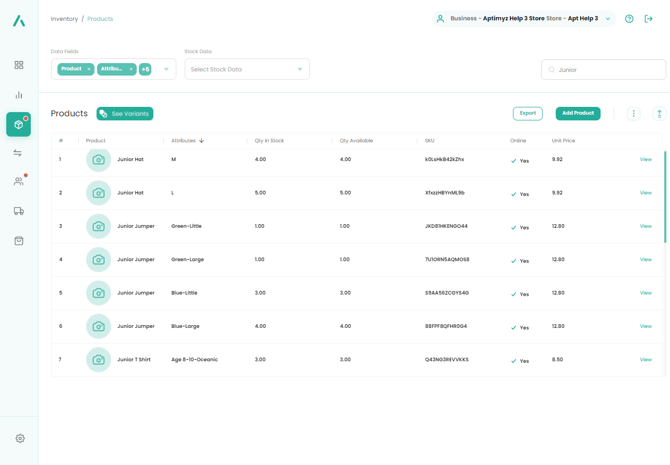Image resolution: width=670 pixels, height=465 pixels.
Task: Open settings gear at sidebar bottom
Action: [x=20, y=438]
